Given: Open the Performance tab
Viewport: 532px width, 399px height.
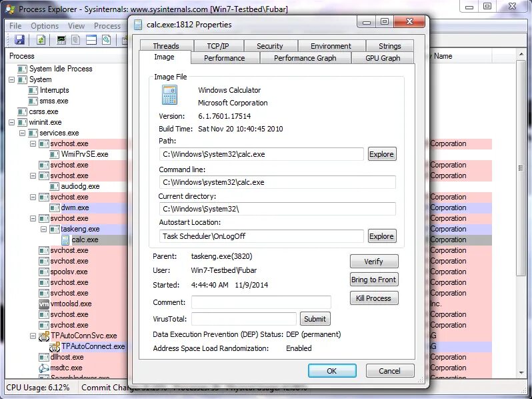Looking at the screenshot, I should point(225,58).
